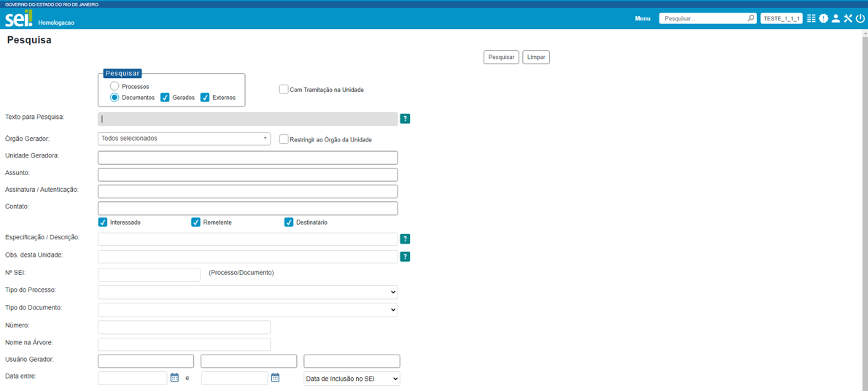Select the Processos radio button
Viewport: 868px width, 391px height.
click(115, 86)
